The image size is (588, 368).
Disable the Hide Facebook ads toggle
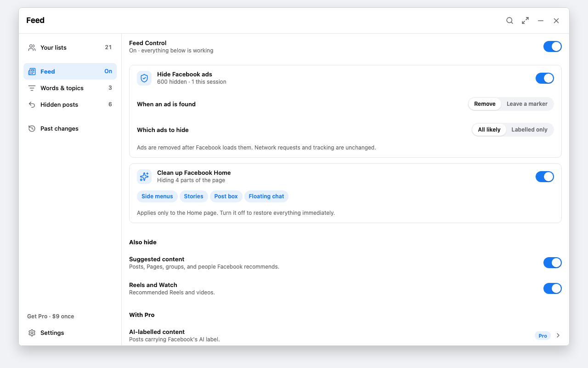tap(545, 78)
